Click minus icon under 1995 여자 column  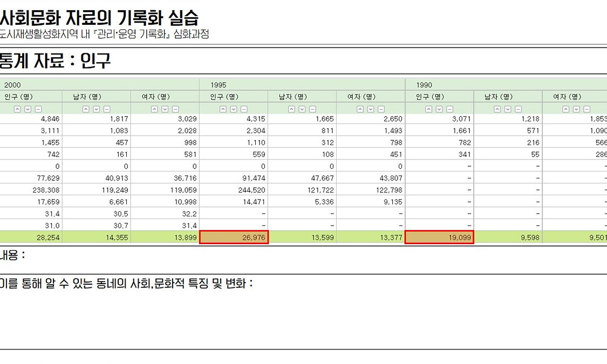click(381, 109)
